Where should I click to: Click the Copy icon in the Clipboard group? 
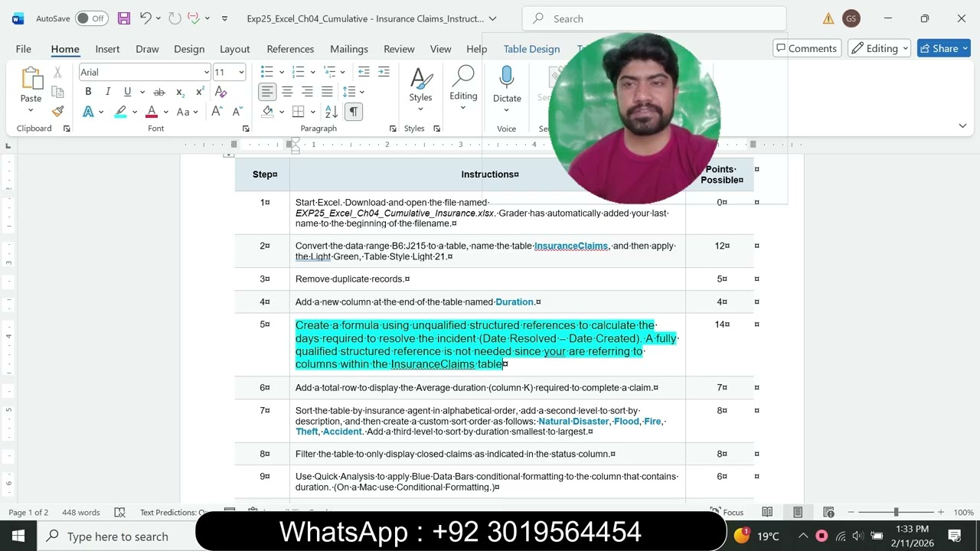57,92
